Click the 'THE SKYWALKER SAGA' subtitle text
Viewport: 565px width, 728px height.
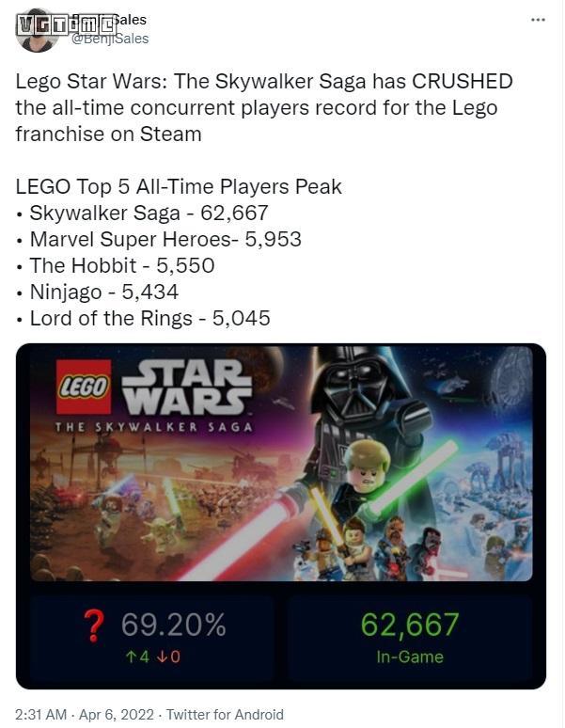(x=153, y=426)
